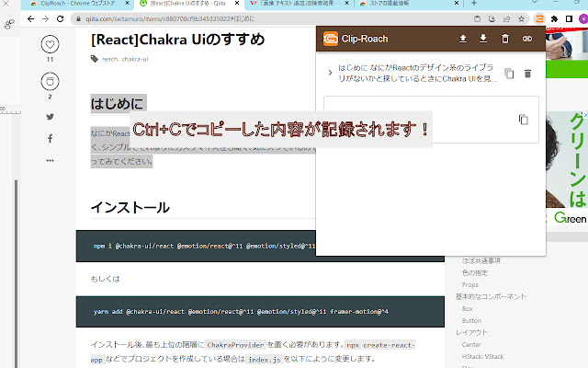
Task: Open the reach tag link
Action: tap(110, 59)
